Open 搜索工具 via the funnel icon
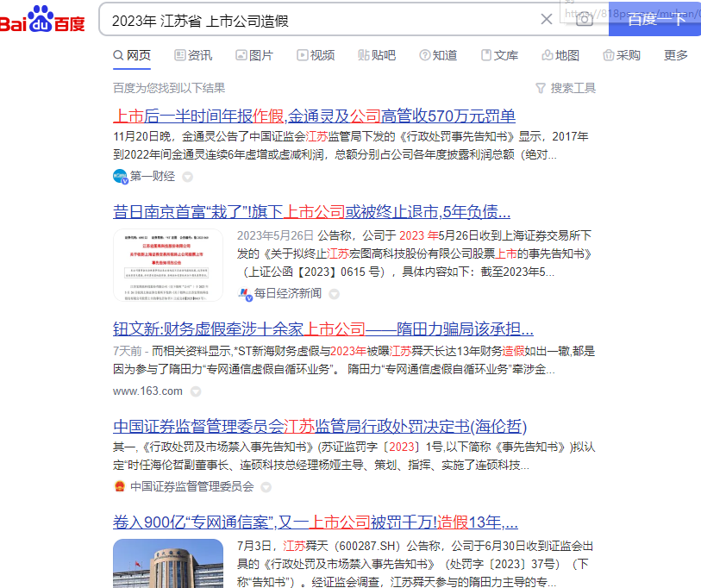Viewport: 701px width, 588px height. (x=561, y=88)
